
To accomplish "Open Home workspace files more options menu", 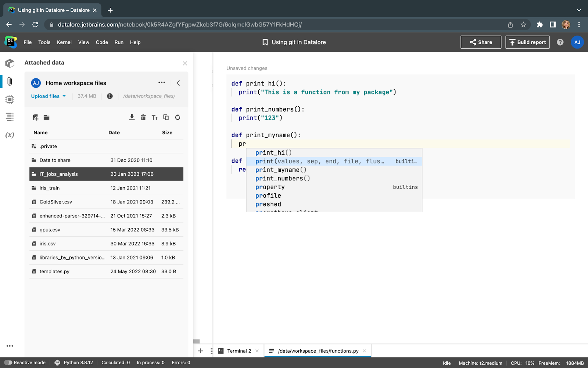I will (162, 83).
